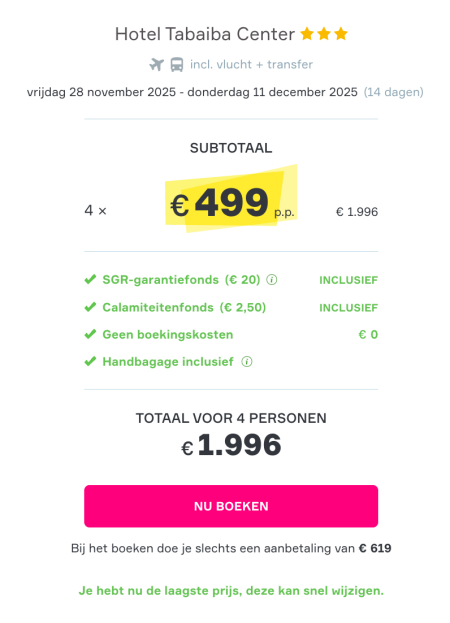450x623 pixels.
Task: Click the airplane flight icon
Action: point(156,64)
